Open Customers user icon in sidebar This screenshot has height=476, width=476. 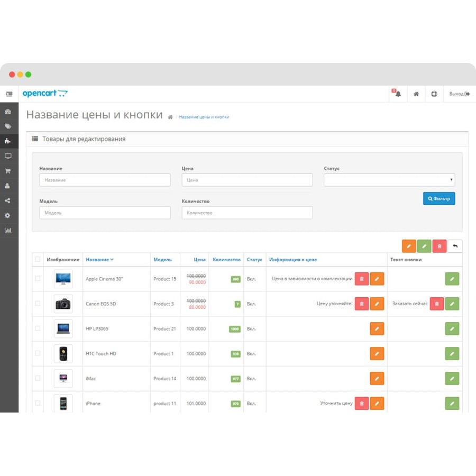coord(8,186)
